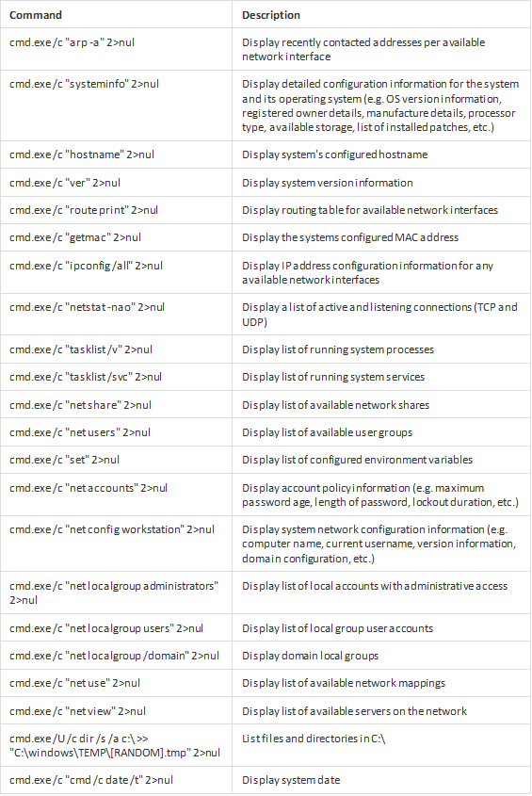Click the net localgroup administrators command

(114, 593)
